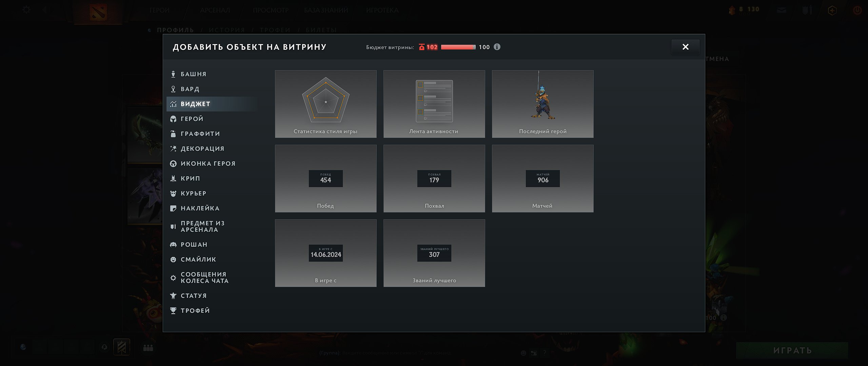
Task: Click the Dota 2 logo
Action: pyautogui.click(x=98, y=12)
